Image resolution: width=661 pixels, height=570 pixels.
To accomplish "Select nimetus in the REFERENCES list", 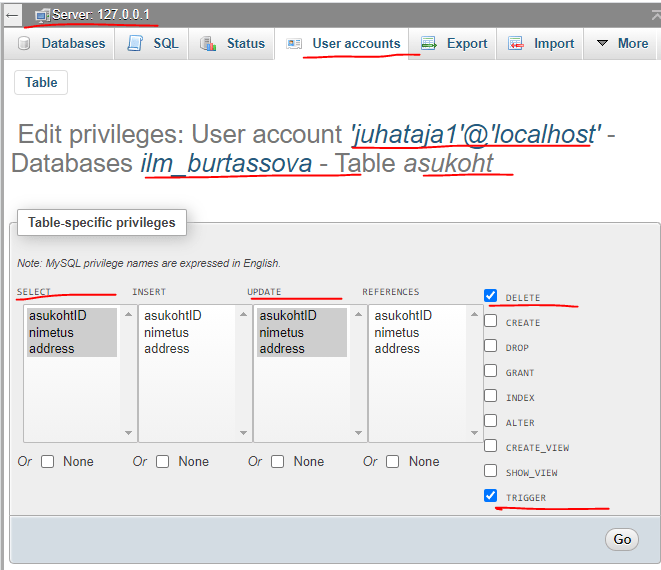I will [x=397, y=332].
